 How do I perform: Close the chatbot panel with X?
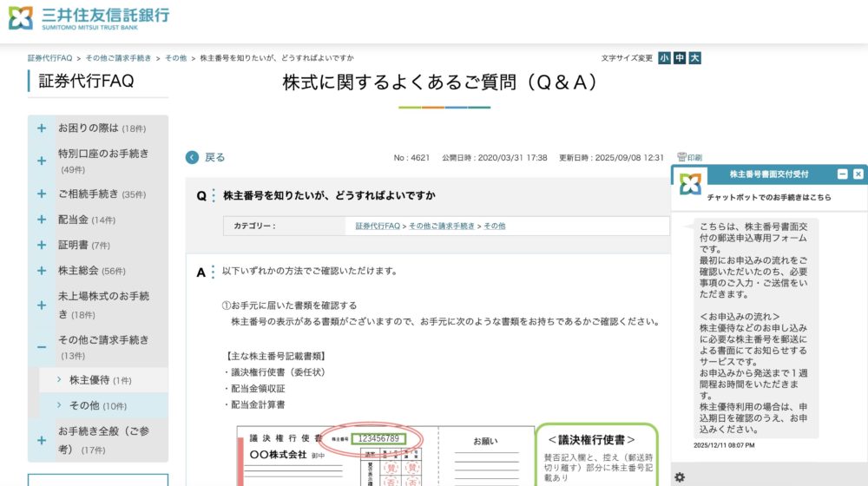coord(858,174)
